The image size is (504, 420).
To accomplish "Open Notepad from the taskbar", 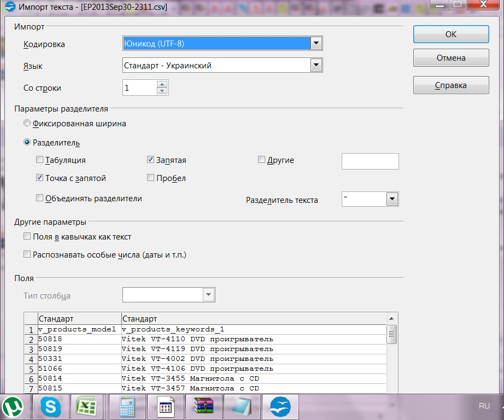I will pyautogui.click(x=242, y=406).
